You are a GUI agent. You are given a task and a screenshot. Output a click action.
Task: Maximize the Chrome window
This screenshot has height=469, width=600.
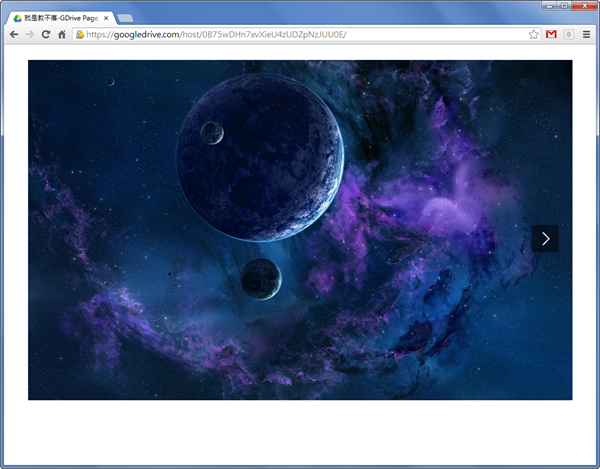point(564,5)
